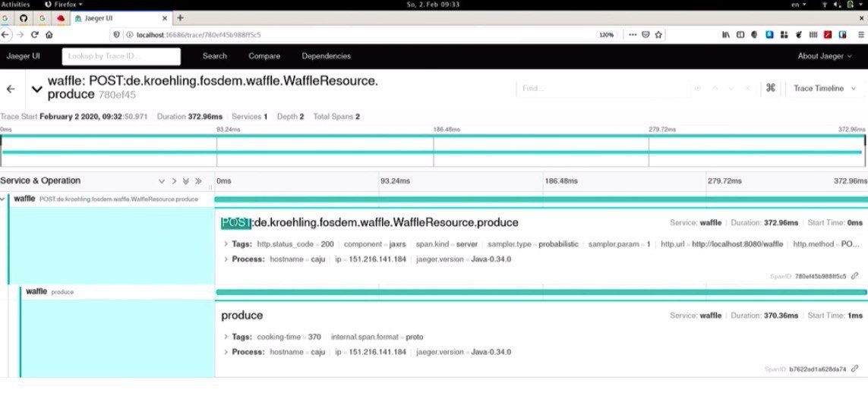Click the trace minimap overview graph
Viewport: 868px width, 402px height.
click(433, 150)
